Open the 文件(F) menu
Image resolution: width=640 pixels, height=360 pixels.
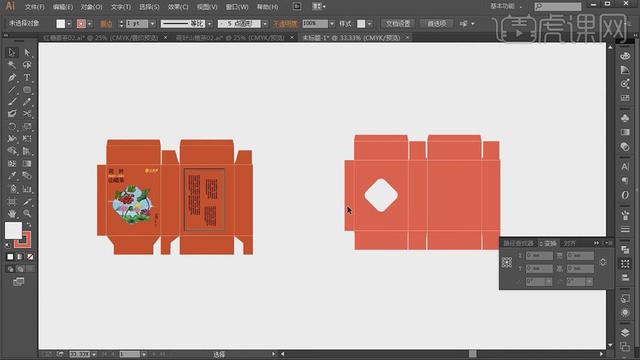click(x=35, y=7)
